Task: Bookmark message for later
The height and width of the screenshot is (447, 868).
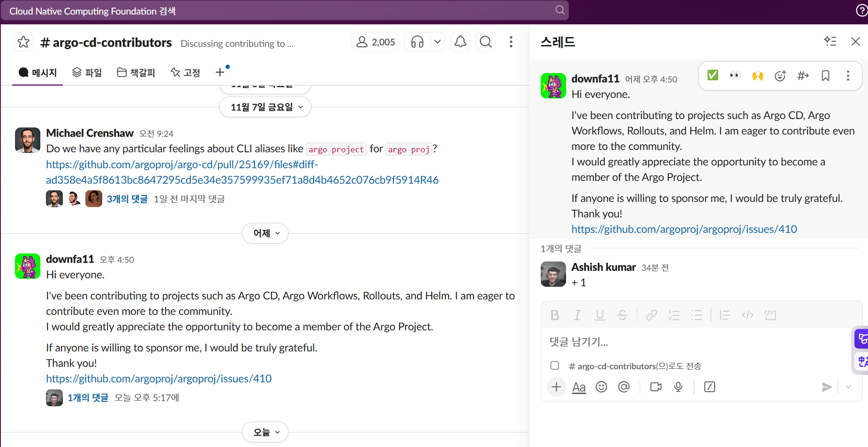Action: click(x=826, y=75)
